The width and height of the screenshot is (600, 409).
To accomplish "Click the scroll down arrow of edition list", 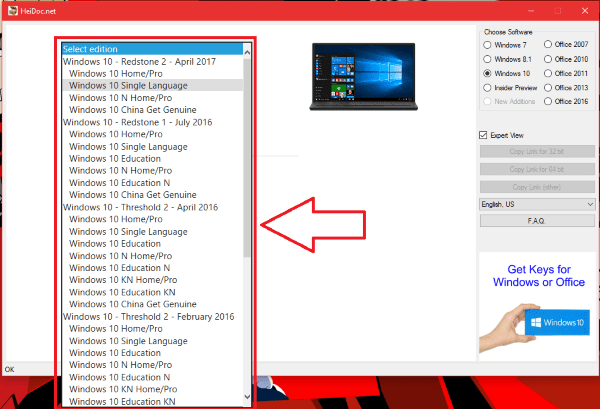I will pos(247,397).
